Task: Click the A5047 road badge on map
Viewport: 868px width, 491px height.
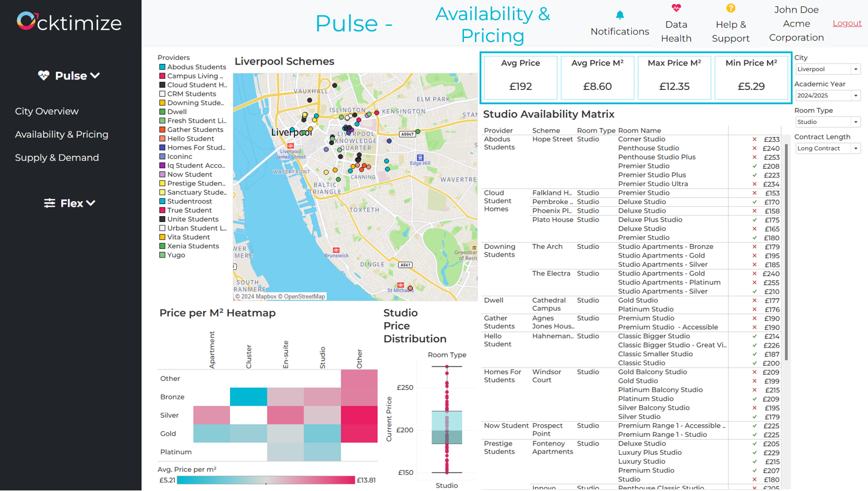Action: click(x=407, y=134)
